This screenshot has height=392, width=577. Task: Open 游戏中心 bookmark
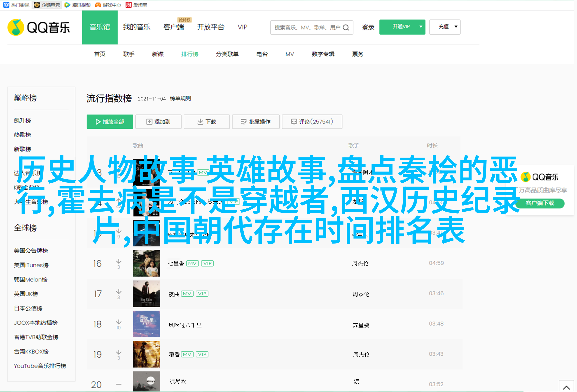click(108, 5)
